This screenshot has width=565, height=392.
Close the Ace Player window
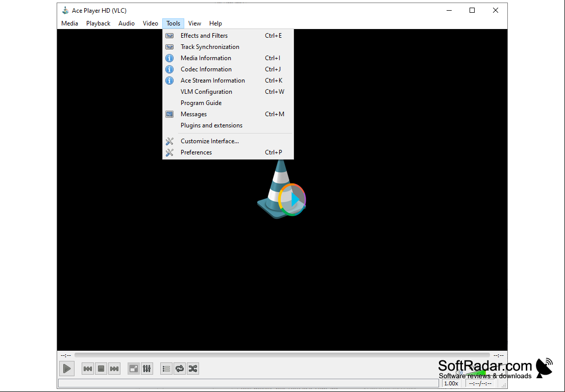[x=496, y=10]
